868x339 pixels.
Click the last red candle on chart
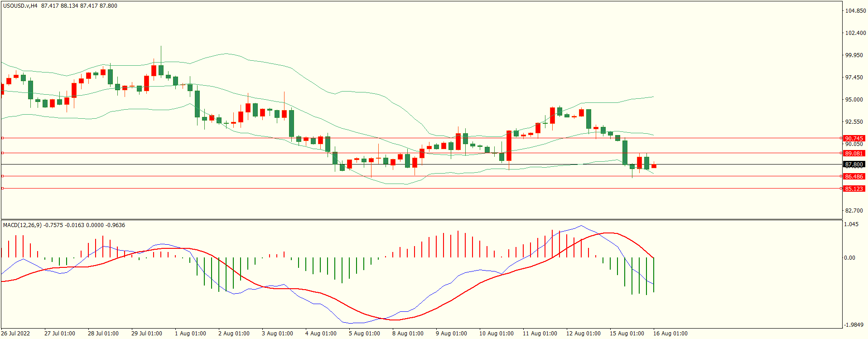click(x=654, y=166)
